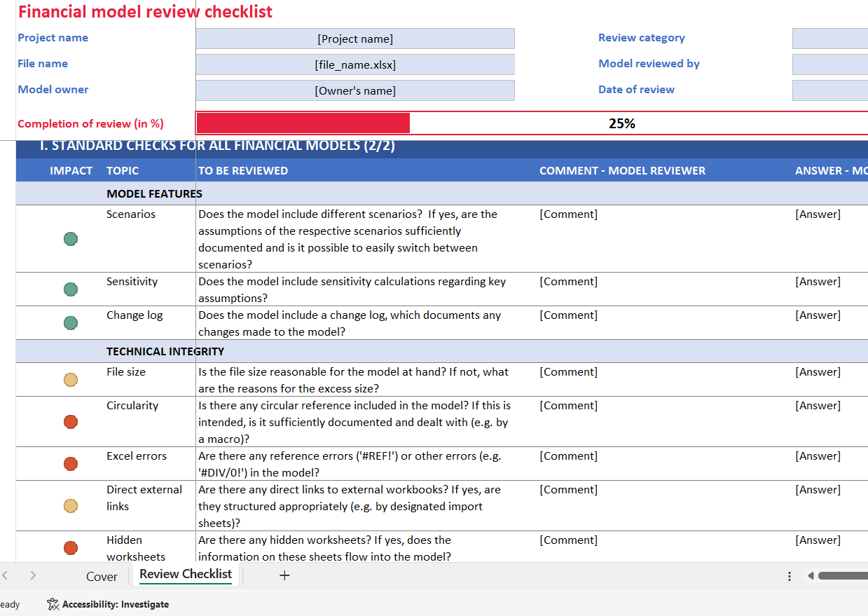The height and width of the screenshot is (616, 868).
Task: Open the sheet tab options dots
Action: tap(790, 576)
